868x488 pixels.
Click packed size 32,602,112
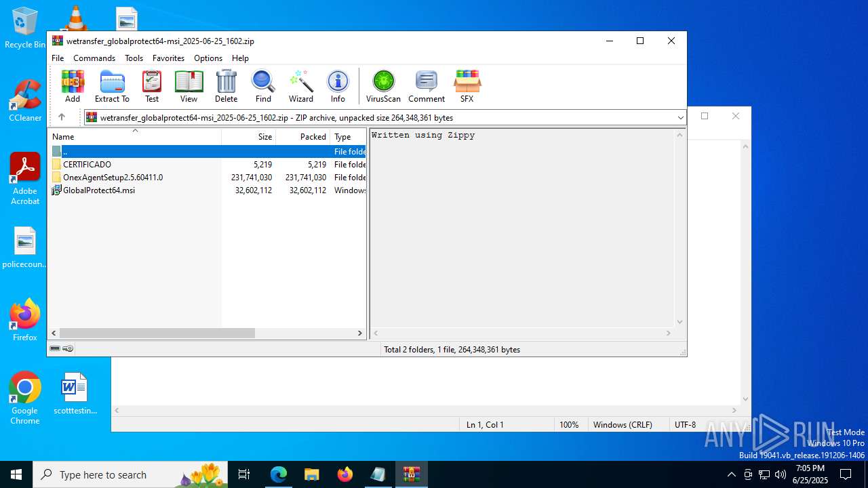tap(308, 190)
